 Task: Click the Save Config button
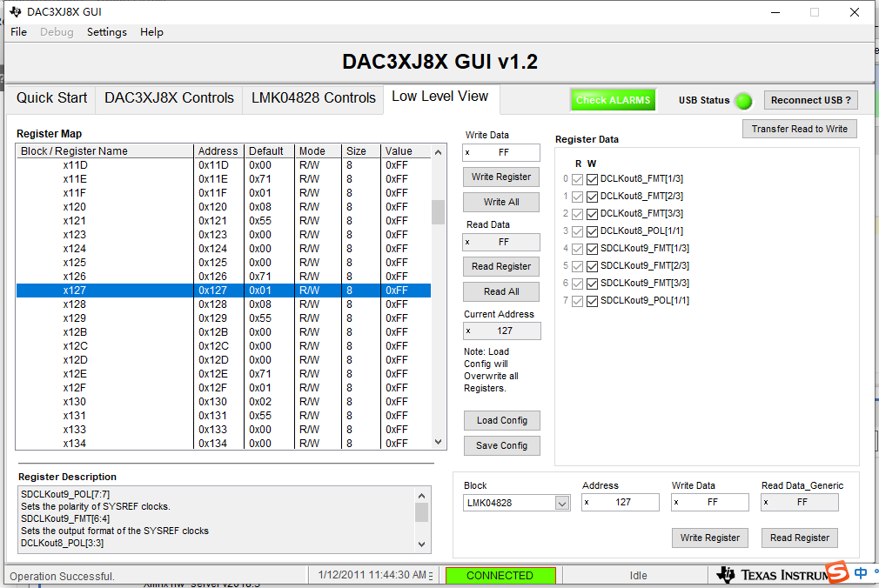[x=501, y=445]
